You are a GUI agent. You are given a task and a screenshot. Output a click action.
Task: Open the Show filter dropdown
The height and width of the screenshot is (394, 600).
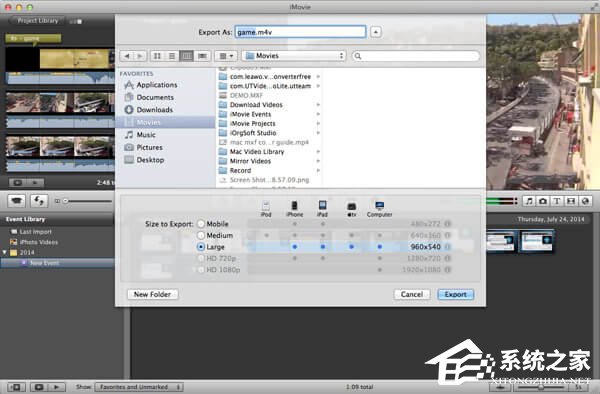pos(139,387)
